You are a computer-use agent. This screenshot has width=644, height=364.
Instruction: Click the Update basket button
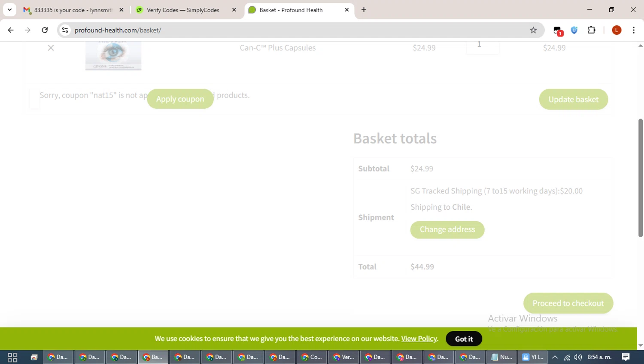[x=574, y=99]
